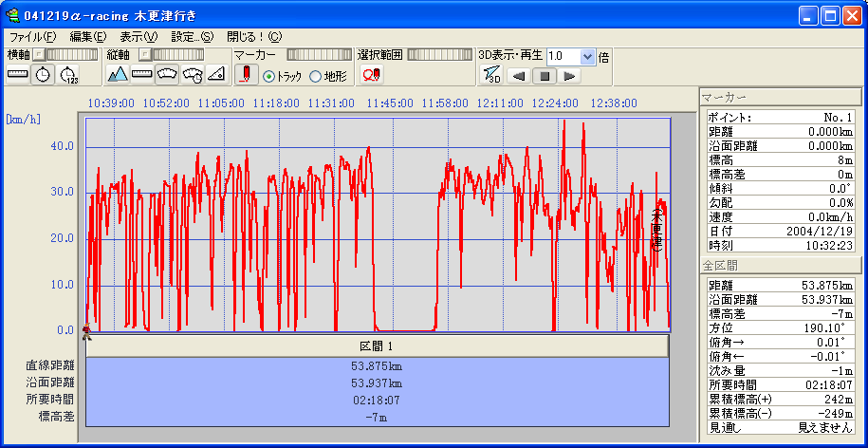Viewport: 868px width, 448px height.
Task: Select the speed gauge graph icon
Action: pyautogui.click(x=167, y=74)
